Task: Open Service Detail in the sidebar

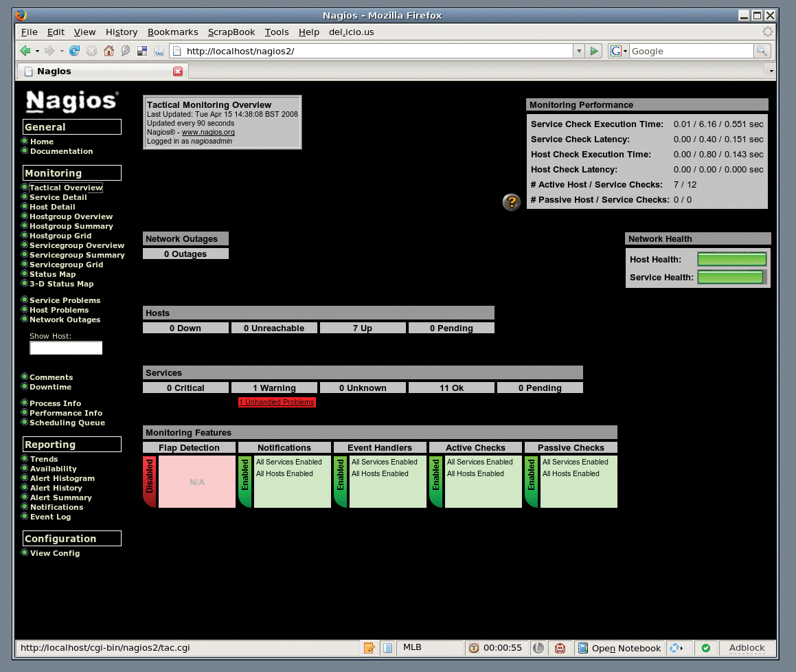Action: [x=58, y=197]
